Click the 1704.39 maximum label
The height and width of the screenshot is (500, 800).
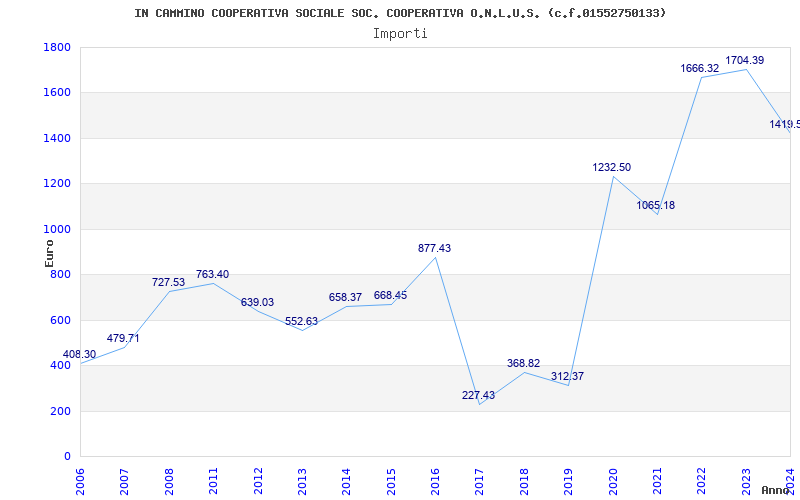745,60
